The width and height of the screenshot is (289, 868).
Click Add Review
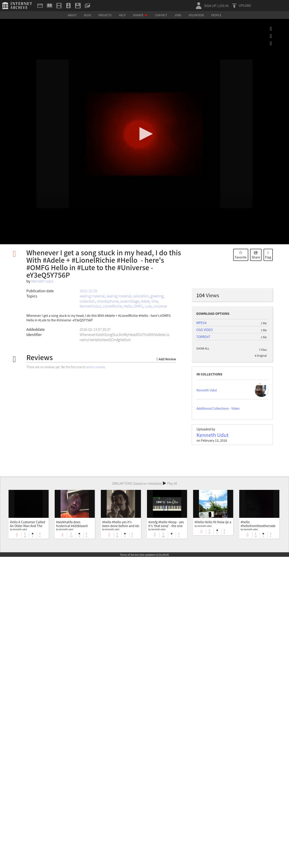(166, 359)
